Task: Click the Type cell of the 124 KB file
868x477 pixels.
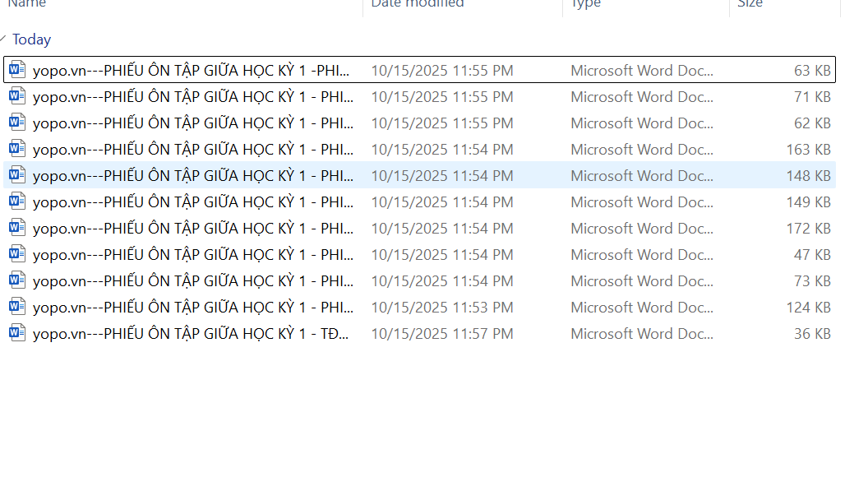Action: click(x=642, y=308)
